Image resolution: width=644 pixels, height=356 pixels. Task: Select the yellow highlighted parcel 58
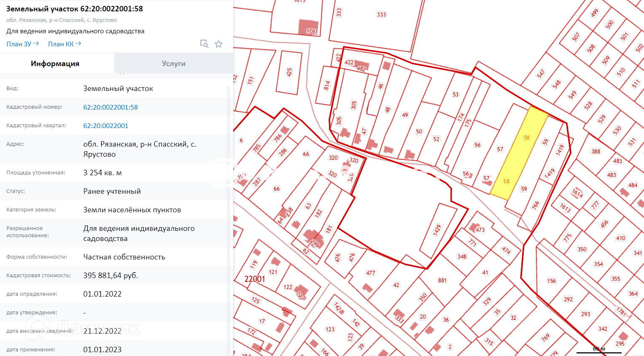[x=519, y=153]
